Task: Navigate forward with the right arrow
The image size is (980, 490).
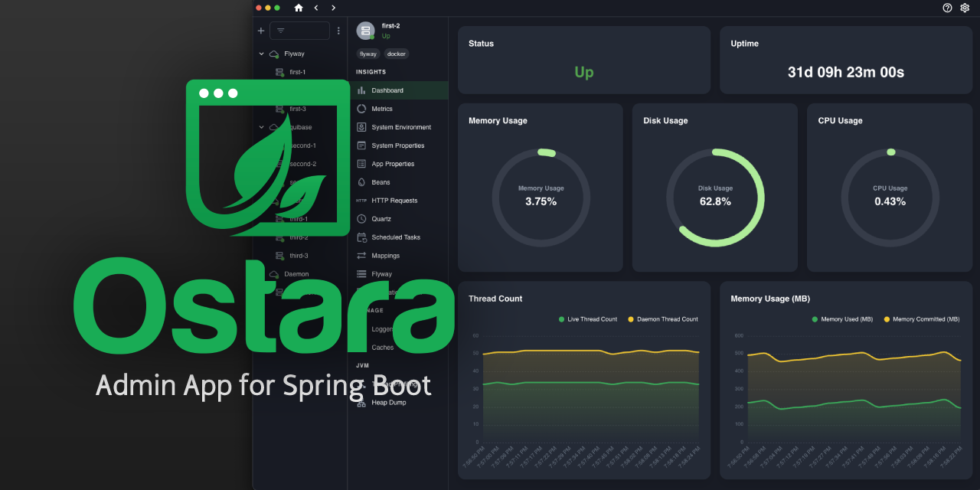Action: (x=333, y=8)
